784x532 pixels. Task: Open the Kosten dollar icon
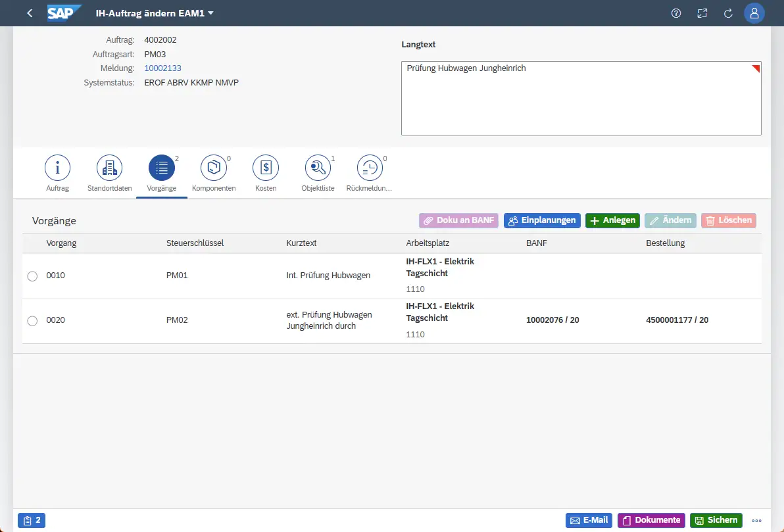pos(266,168)
